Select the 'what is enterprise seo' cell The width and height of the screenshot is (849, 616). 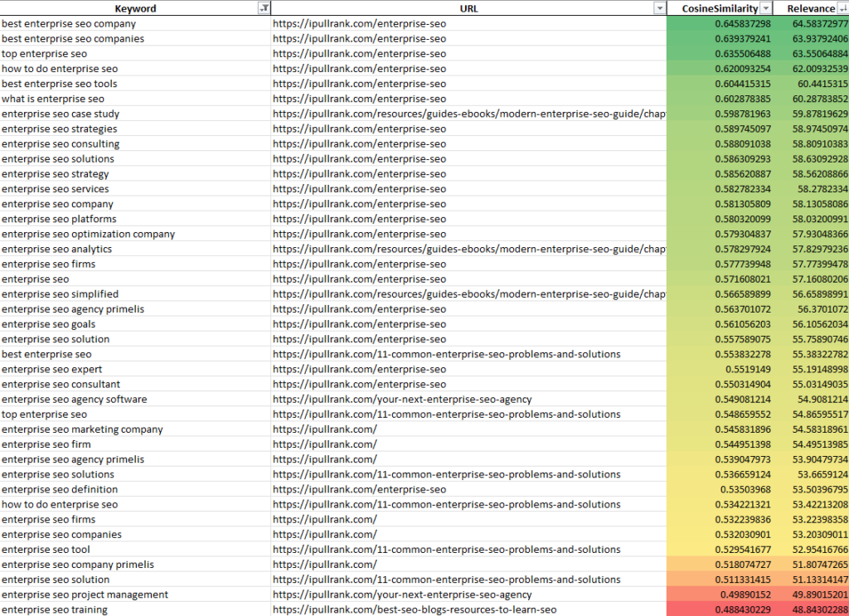[53, 99]
